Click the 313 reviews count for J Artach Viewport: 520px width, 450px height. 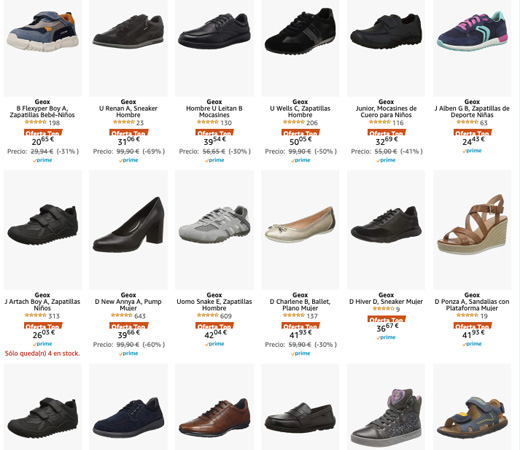[x=54, y=316]
